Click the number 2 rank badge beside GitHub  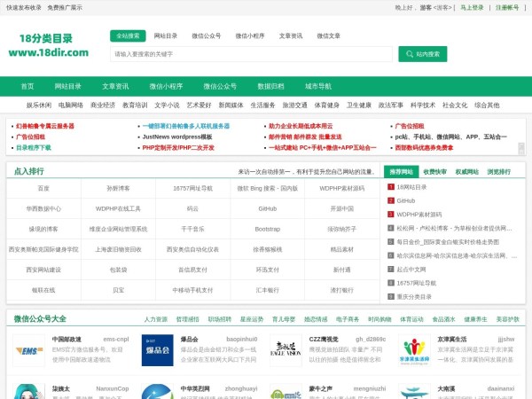391,200
